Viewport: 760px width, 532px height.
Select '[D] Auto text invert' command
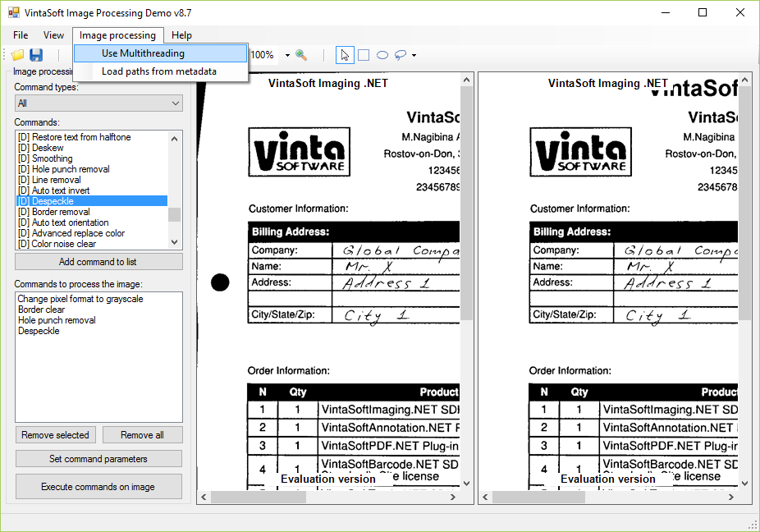click(92, 190)
